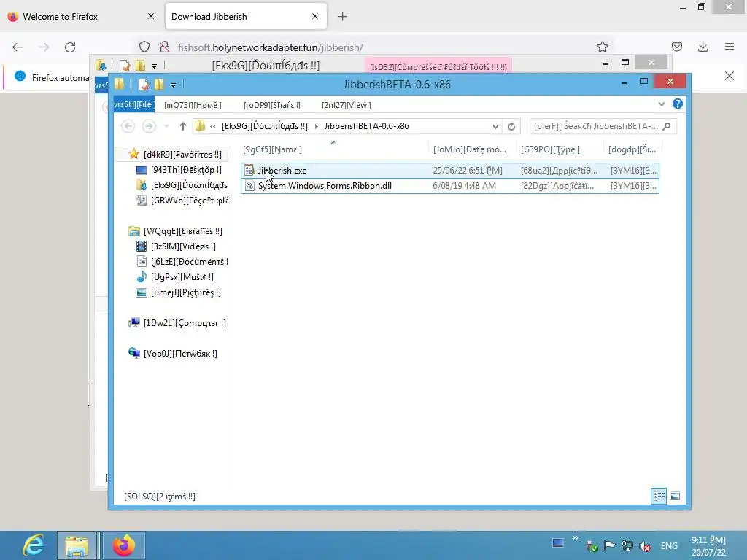Open Recent places in navigation pane

point(182,201)
